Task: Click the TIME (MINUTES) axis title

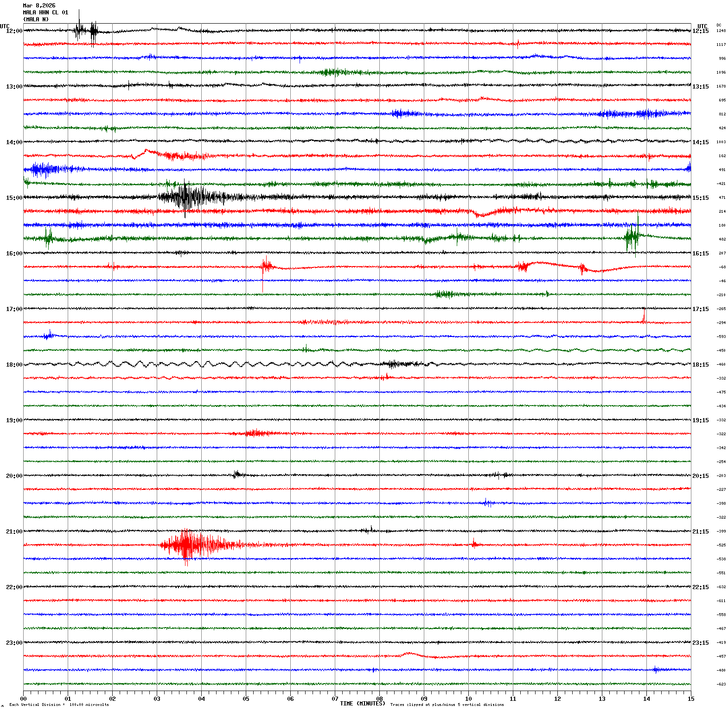Action: (x=362, y=704)
